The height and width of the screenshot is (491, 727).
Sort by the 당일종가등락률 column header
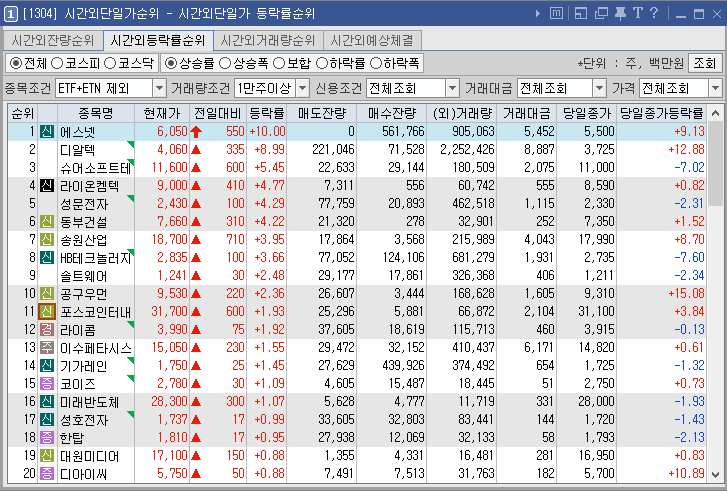click(x=662, y=113)
